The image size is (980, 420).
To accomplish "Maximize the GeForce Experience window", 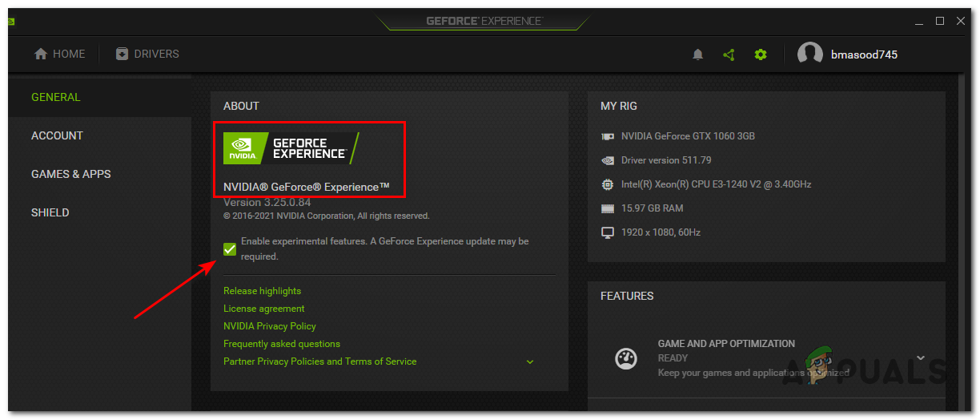I will pos(940,21).
